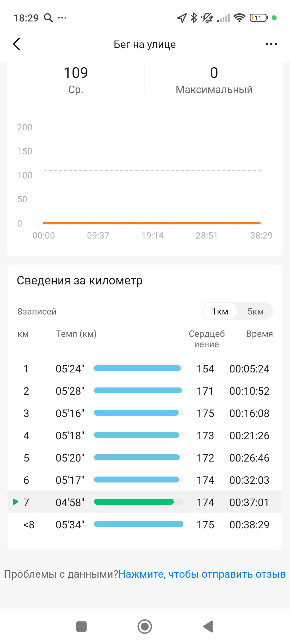Click the Нажмите, чтобы отправить отзыв link

point(202,574)
